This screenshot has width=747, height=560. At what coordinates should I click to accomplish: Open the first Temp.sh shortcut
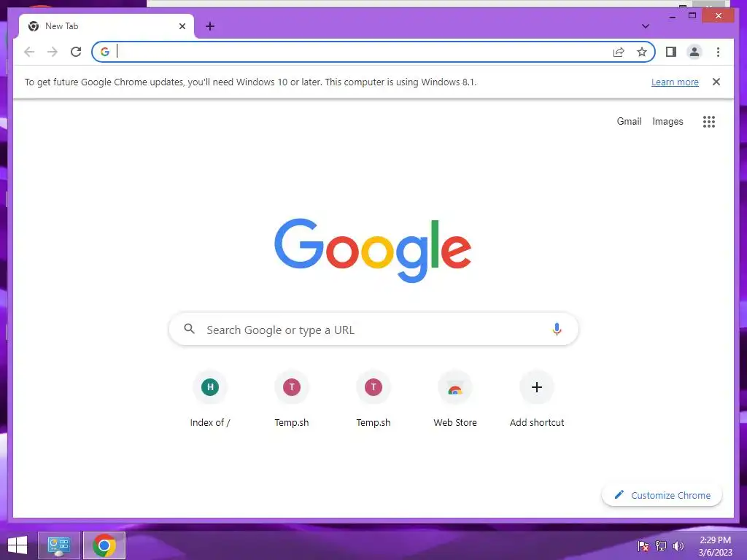coord(292,399)
